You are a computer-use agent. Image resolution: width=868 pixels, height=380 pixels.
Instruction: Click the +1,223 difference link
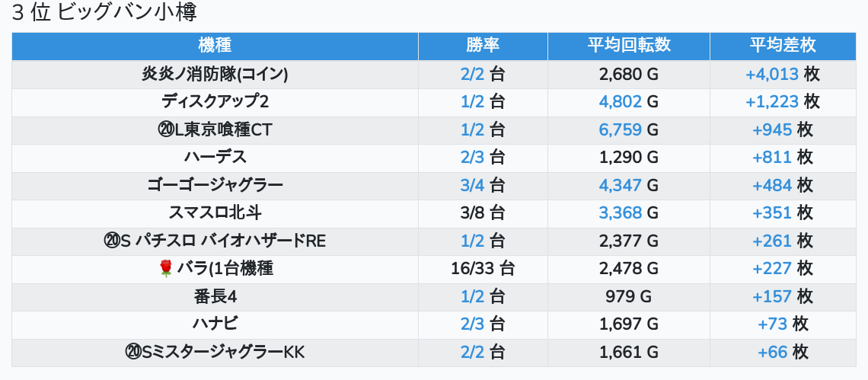[772, 102]
